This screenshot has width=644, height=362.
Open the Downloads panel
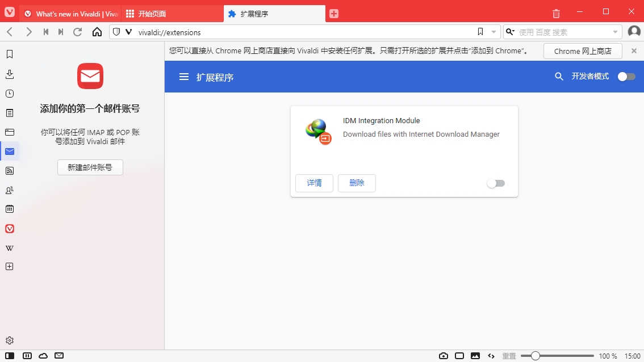(9, 74)
